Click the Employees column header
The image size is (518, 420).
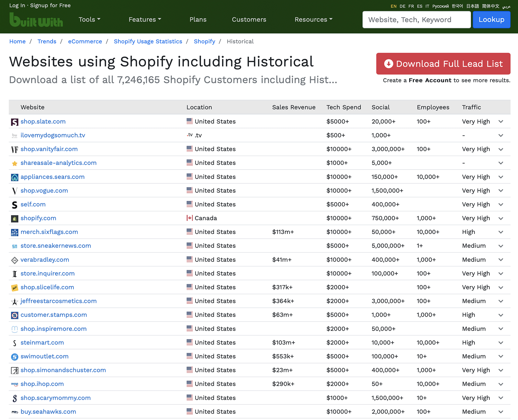coord(433,107)
